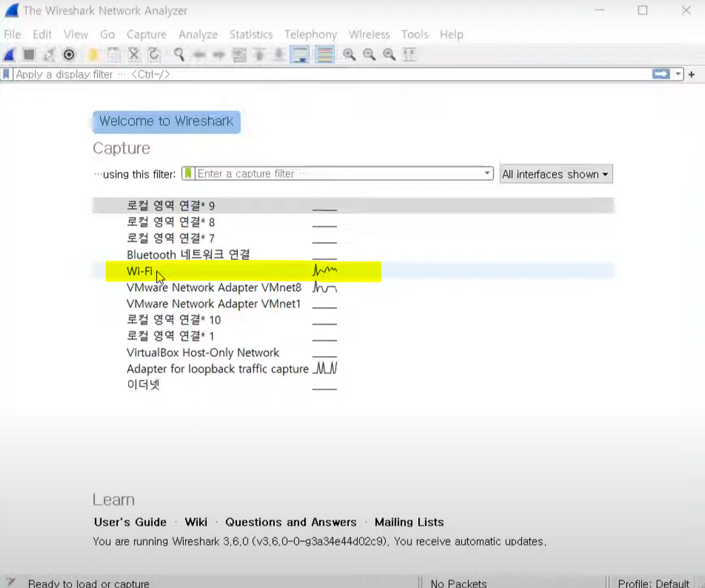Open the Questions and Answers link
The width and height of the screenshot is (705, 588).
291,522
